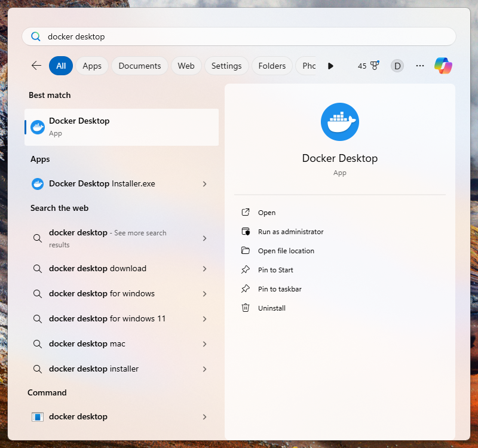Expand docker desktop download chevron
Screen dimensions: 478x448
[x=204, y=269]
